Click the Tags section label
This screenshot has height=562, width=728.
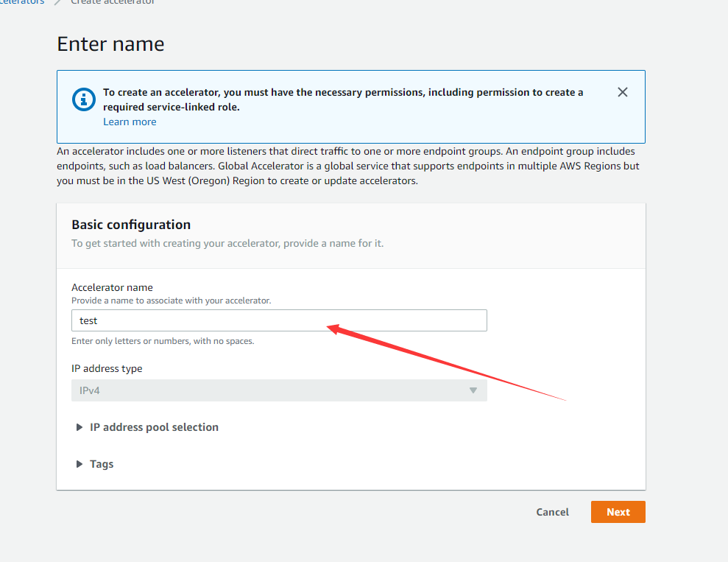102,464
